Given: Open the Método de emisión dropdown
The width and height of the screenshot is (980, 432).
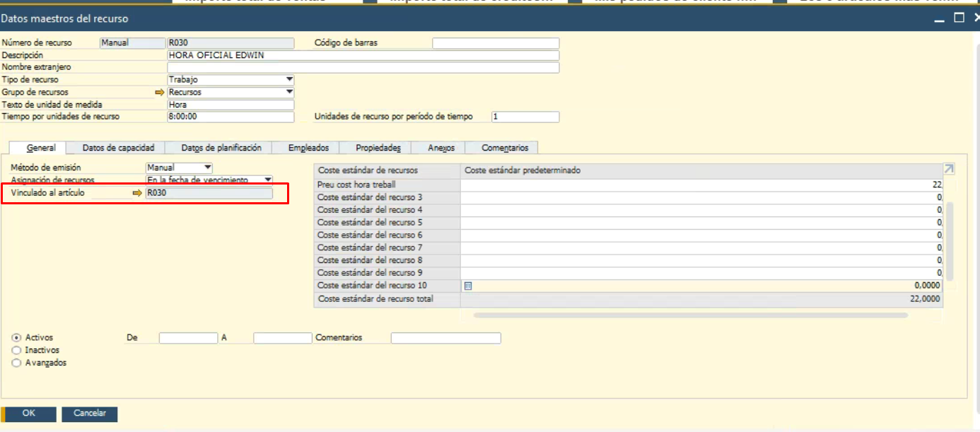Looking at the screenshot, I should 207,168.
